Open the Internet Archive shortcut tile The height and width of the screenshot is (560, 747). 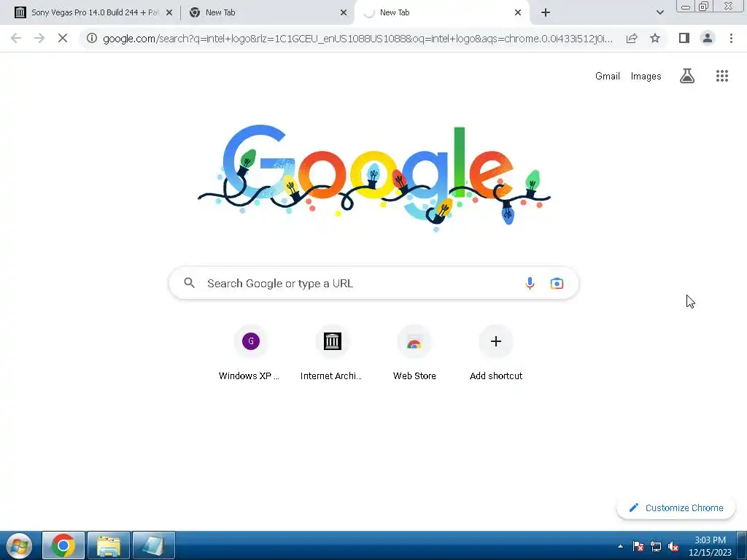pos(332,354)
